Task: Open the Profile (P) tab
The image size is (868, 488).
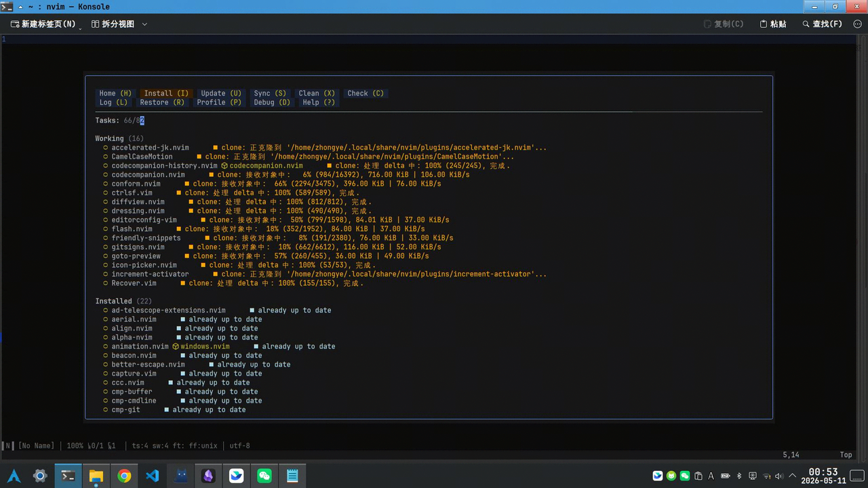Action: pyautogui.click(x=219, y=102)
